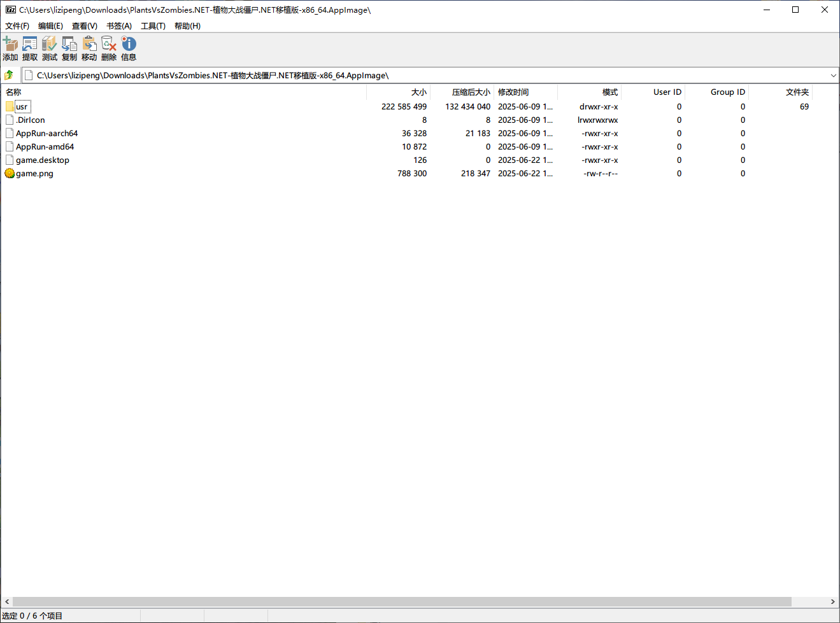Click the scrollbar right arrow
Screen dimensions: 840x623
[x=832, y=601]
